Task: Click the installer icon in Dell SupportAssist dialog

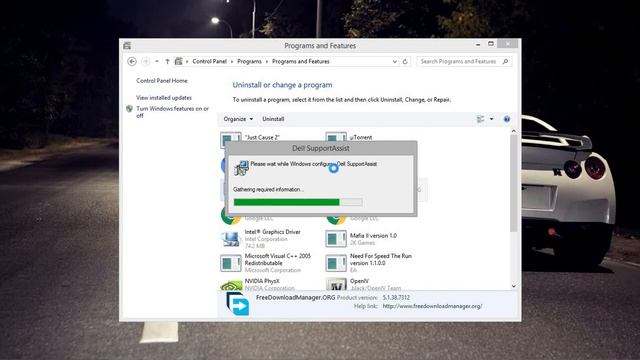Action: click(241, 168)
